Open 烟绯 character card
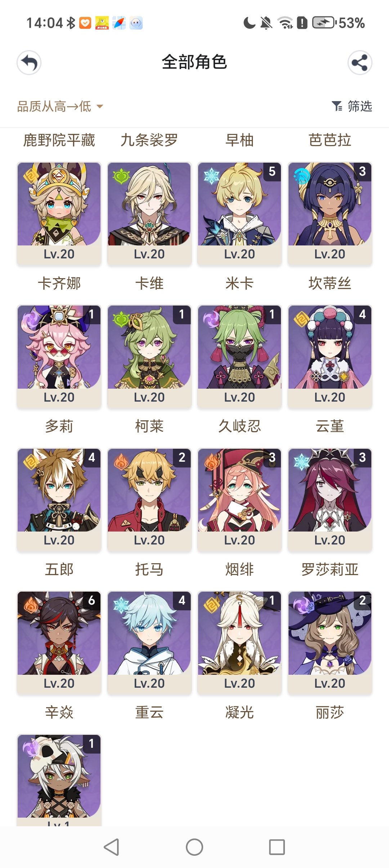389x868 pixels. 240,500
